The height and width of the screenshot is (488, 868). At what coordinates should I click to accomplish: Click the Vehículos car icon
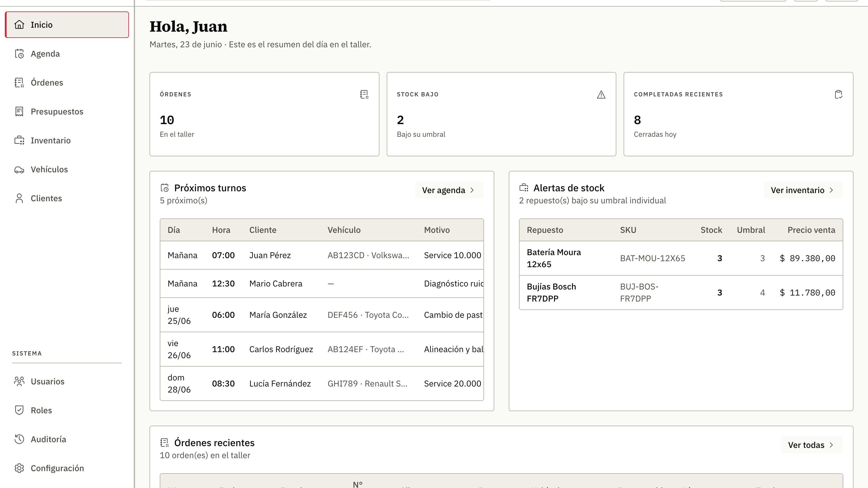coord(19,169)
